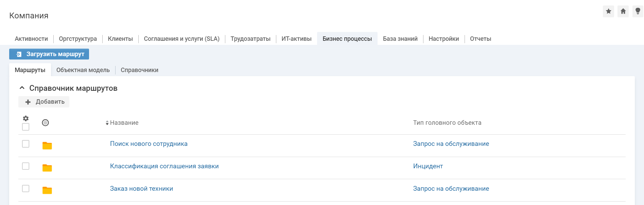Collapse the Справочник маршрутов section
644x205 pixels.
22,88
